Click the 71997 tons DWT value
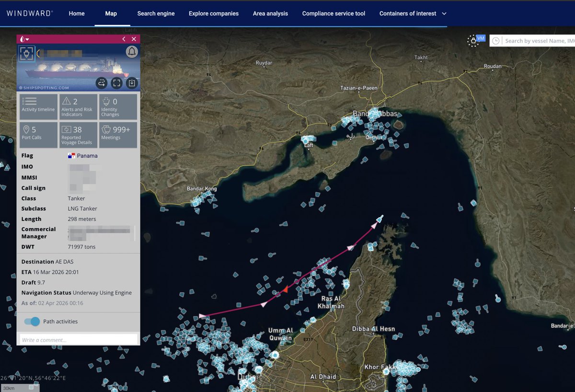The width and height of the screenshot is (575, 392). (81, 247)
